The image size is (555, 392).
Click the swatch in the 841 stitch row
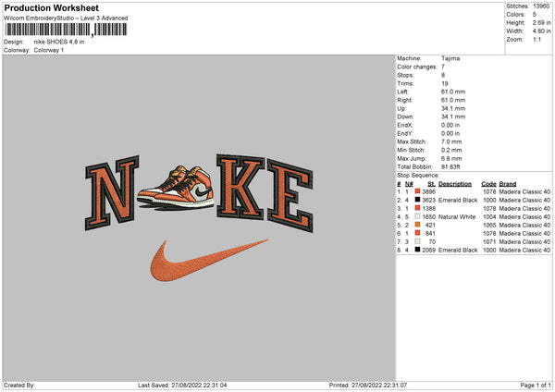pos(418,233)
